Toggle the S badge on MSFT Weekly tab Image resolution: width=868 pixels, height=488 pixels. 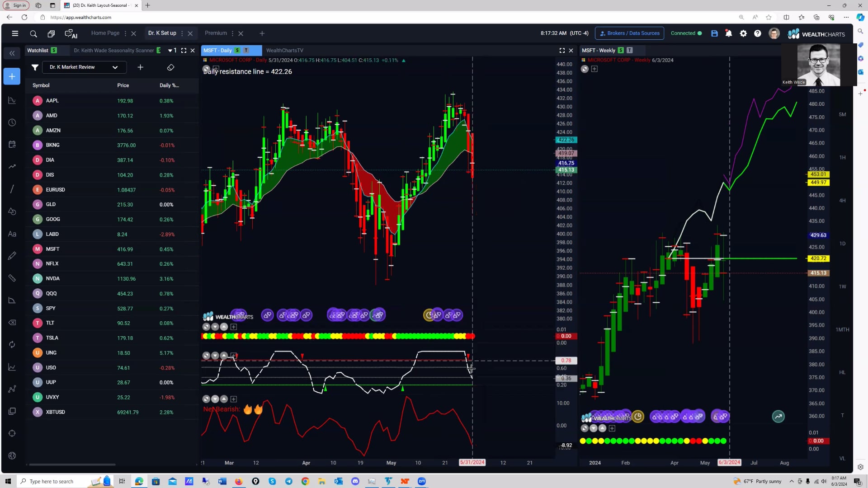pyautogui.click(x=621, y=51)
